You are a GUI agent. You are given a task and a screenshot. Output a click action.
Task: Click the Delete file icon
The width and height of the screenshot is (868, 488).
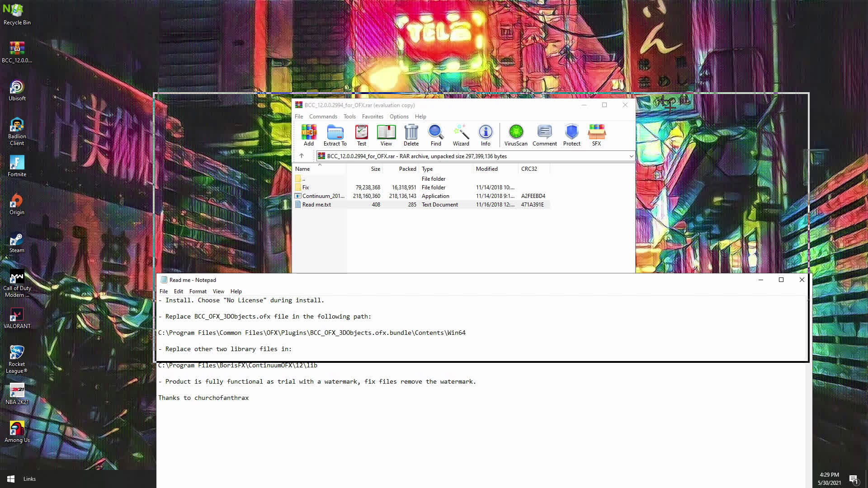411,134
